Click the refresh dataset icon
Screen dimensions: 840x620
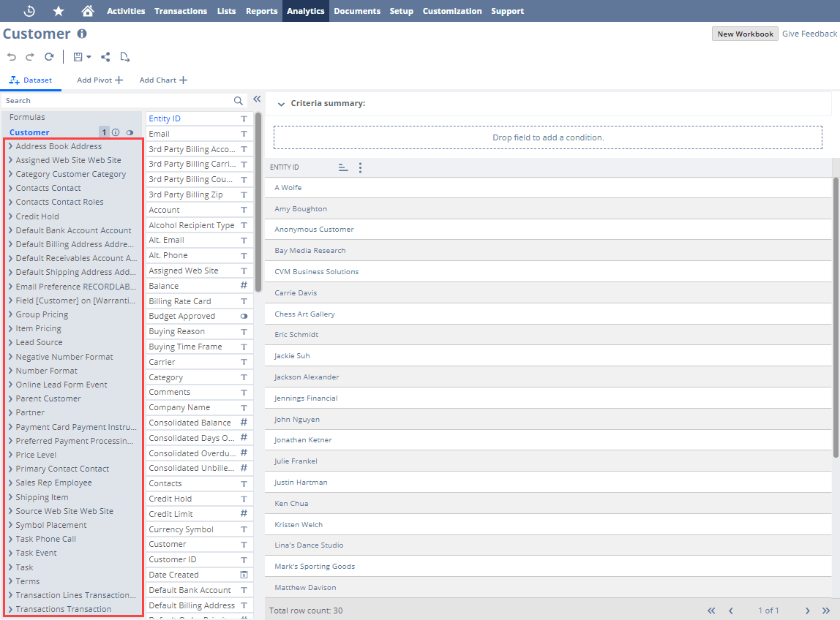(49, 57)
